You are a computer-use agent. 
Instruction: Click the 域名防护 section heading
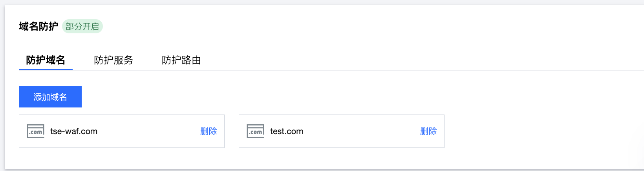click(38, 26)
